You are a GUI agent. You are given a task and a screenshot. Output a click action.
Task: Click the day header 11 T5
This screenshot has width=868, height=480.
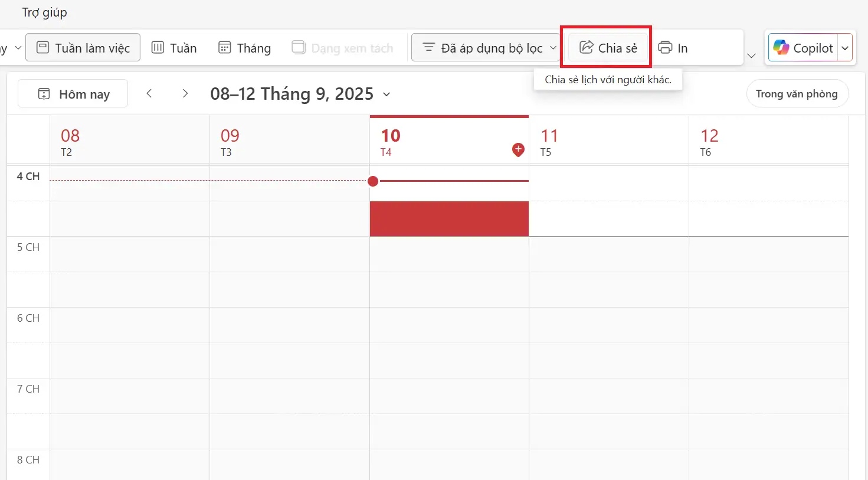tap(609, 142)
